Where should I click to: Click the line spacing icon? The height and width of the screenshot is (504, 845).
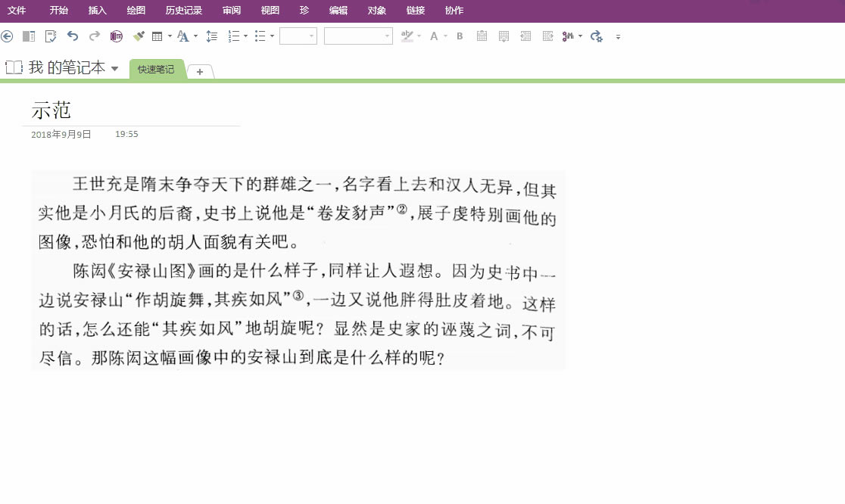[x=211, y=36]
